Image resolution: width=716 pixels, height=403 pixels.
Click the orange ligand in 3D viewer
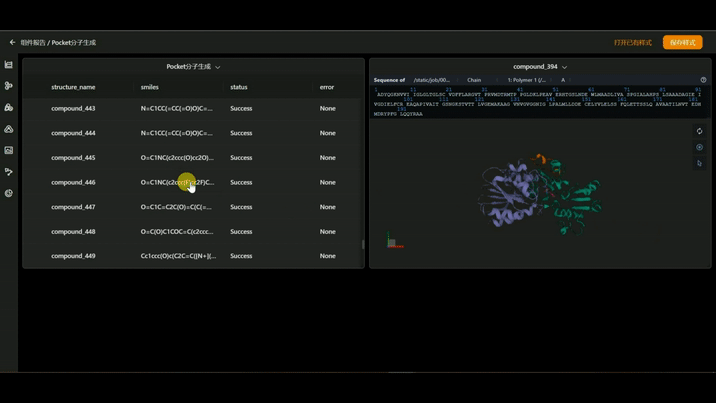[540, 158]
